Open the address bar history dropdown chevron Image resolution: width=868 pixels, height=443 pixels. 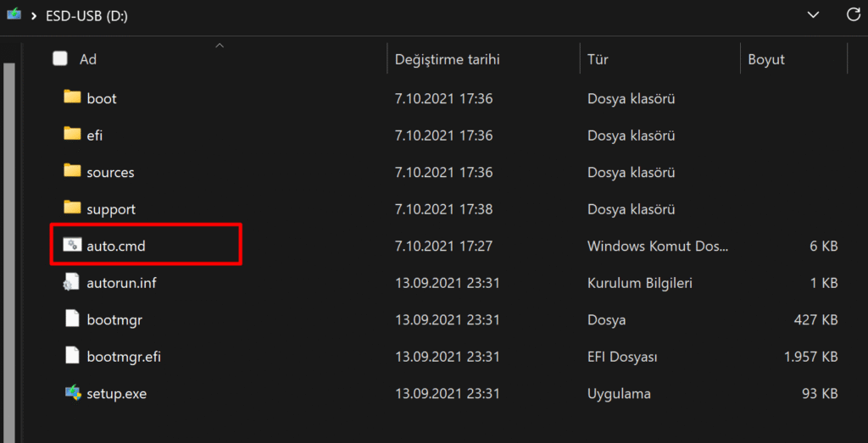(813, 14)
